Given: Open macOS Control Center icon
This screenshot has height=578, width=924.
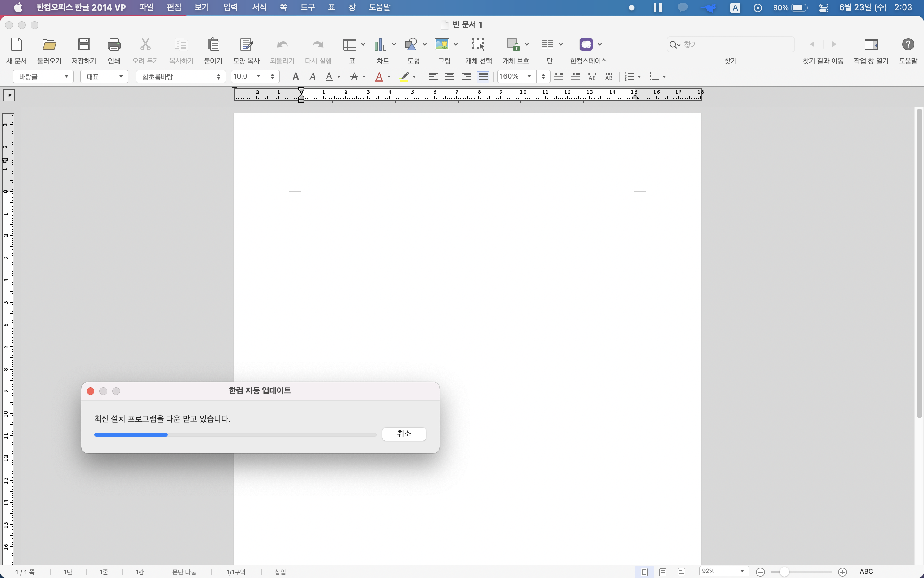Looking at the screenshot, I should pos(824,8).
